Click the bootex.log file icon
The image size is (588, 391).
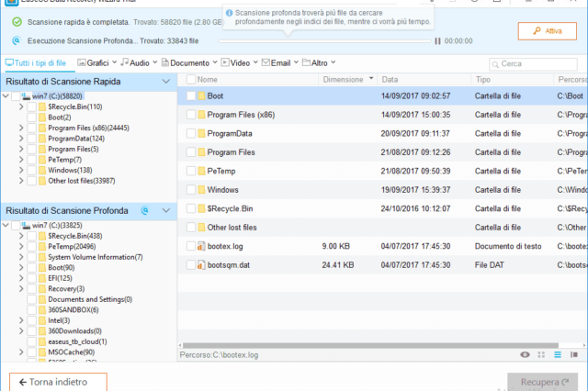tap(201, 246)
